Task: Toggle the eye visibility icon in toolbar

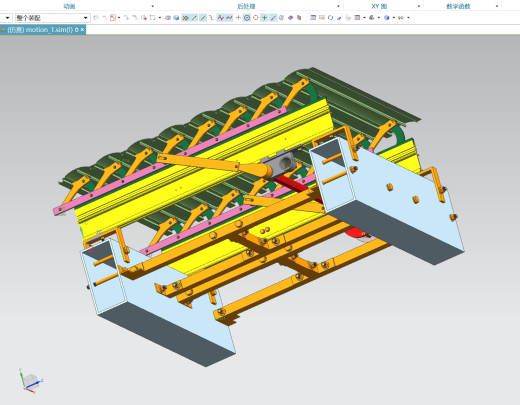Action: (x=168, y=18)
